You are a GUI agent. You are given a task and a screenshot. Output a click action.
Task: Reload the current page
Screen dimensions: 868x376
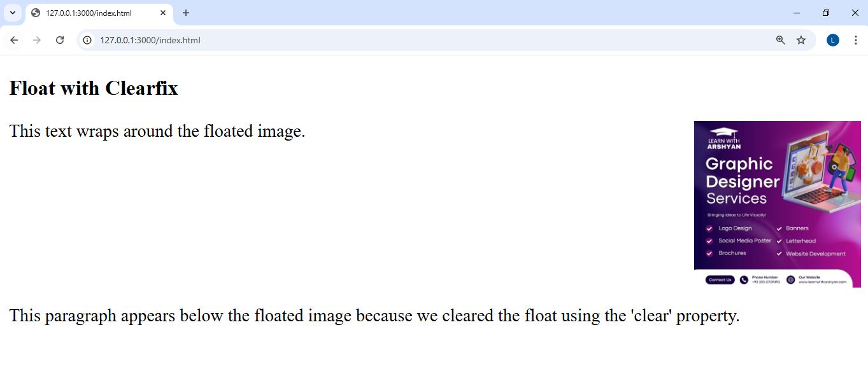(60, 40)
